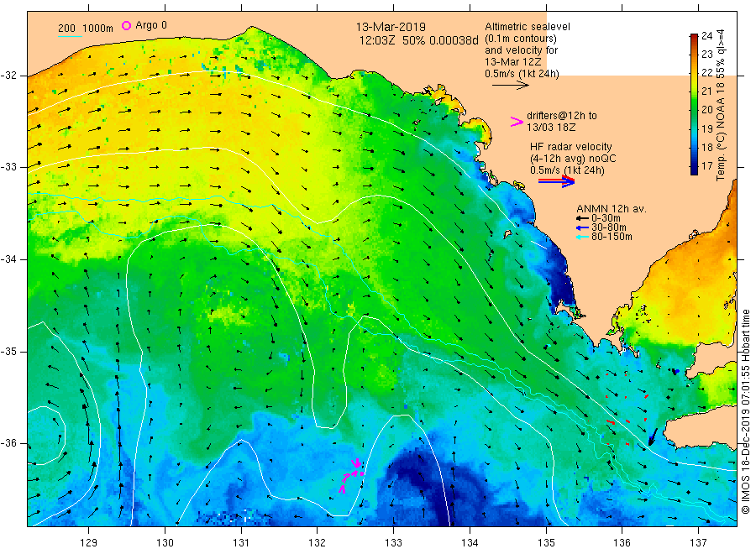
Task: Click the color bar value 20
Action: pyautogui.click(x=706, y=110)
